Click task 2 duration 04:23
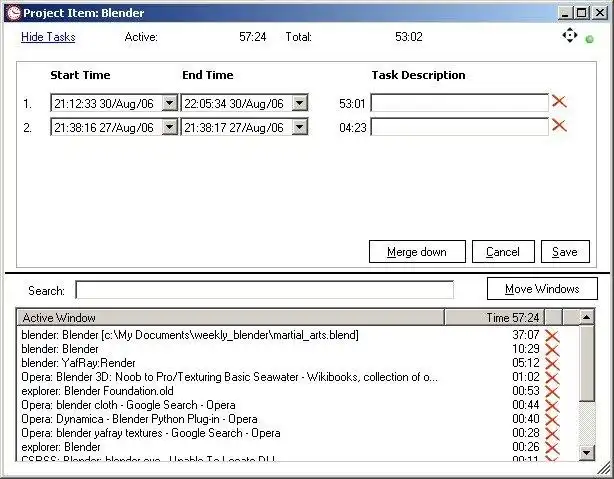Viewport: 614px width, 479px height. 353,128
